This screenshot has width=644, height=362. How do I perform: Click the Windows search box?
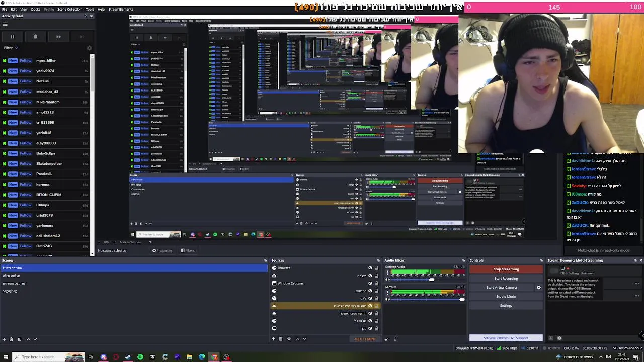[49, 357]
